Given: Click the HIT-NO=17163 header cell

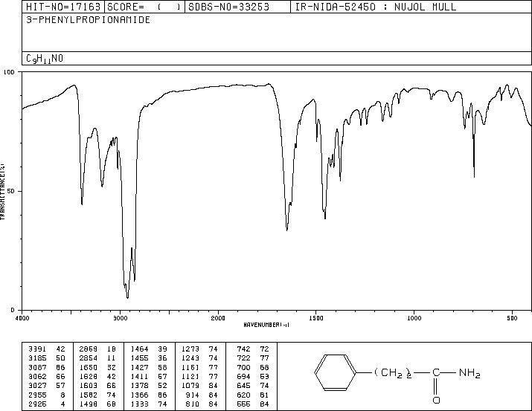Looking at the screenshot, I should pos(63,7).
